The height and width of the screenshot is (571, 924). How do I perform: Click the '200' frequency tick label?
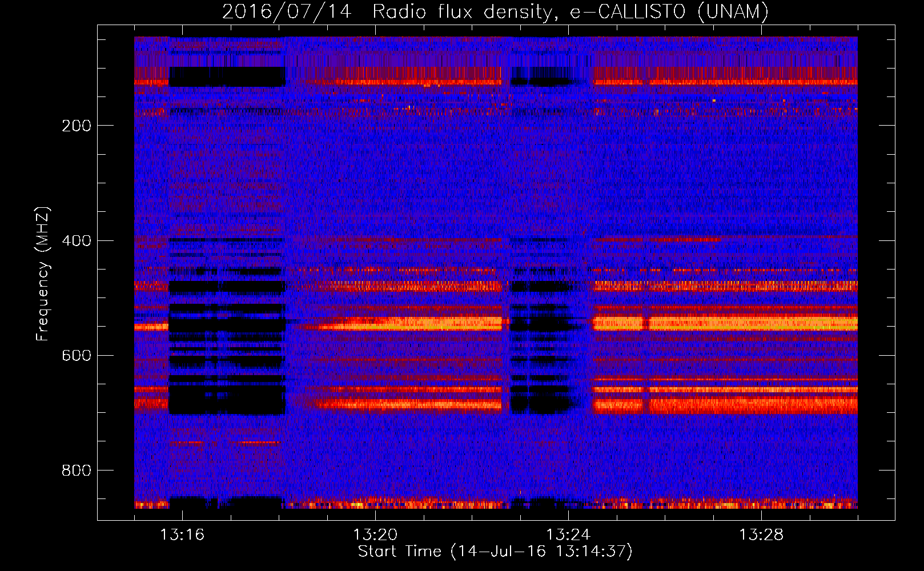(77, 126)
